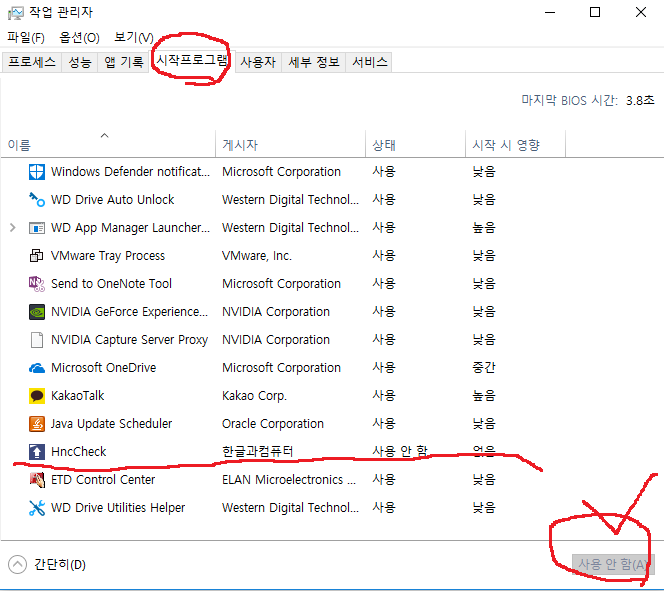Select the VMware Tray Process entry
Viewport: 664px width, 591px height.
[x=108, y=256]
